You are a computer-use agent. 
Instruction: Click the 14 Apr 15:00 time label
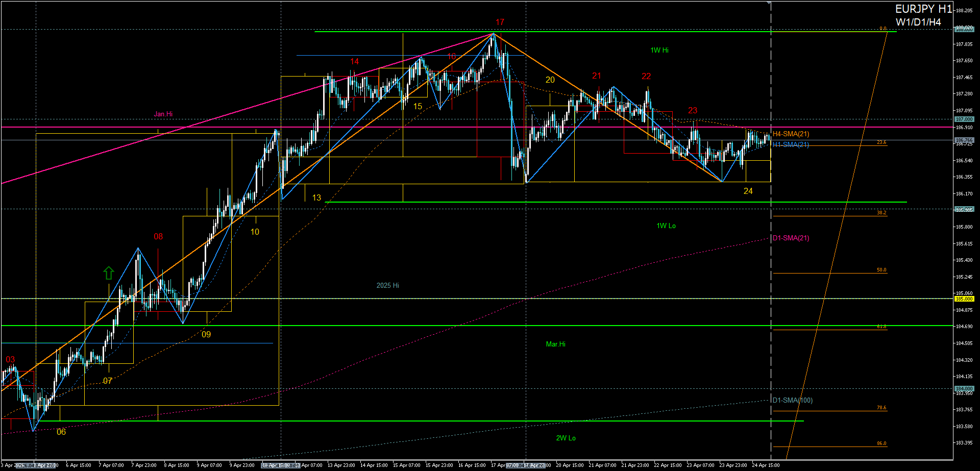coord(374,465)
